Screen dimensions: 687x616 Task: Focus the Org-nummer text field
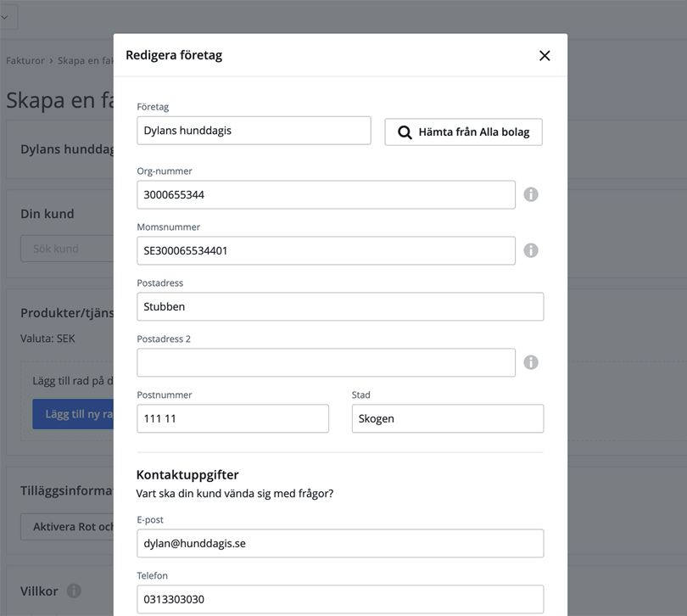[326, 194]
